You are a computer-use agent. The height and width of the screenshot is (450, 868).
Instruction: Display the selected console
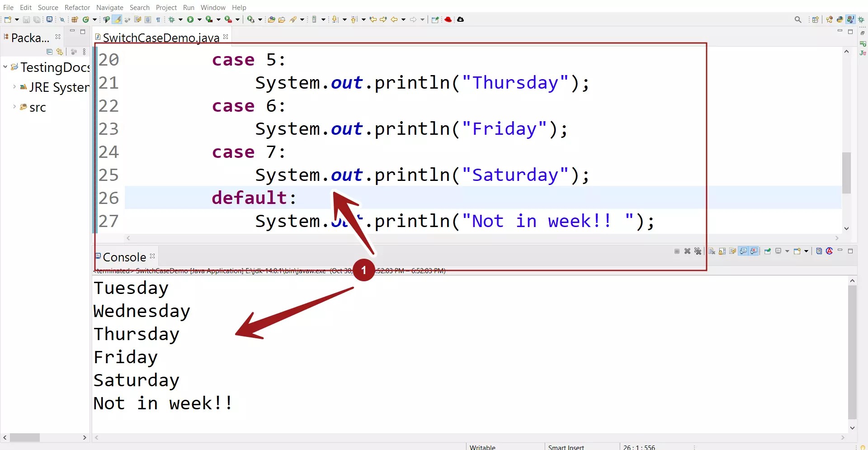point(778,251)
